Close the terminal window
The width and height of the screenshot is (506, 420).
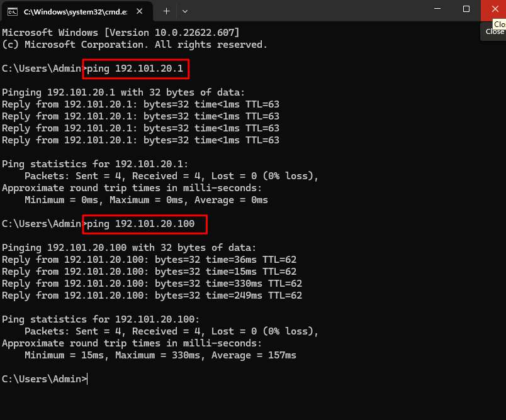(x=493, y=9)
